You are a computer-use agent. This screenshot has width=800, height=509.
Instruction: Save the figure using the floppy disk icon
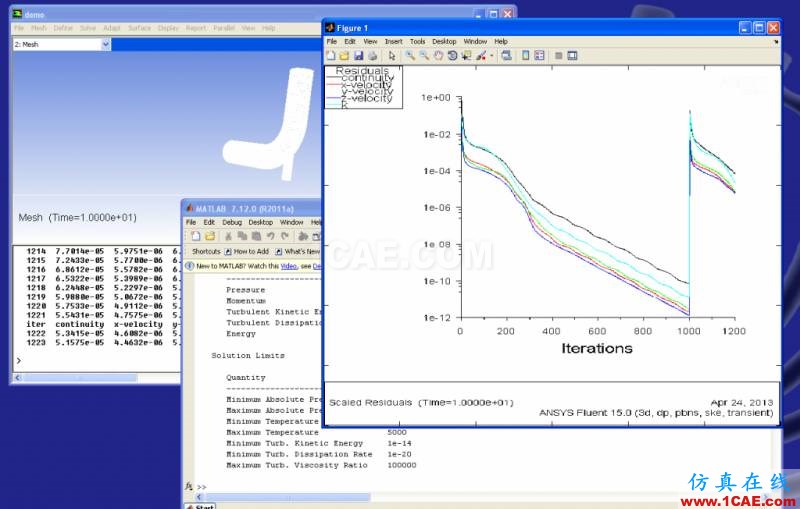(x=358, y=56)
